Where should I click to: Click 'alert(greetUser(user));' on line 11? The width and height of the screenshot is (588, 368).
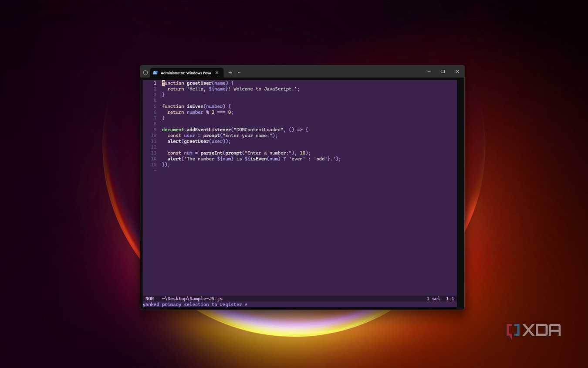click(x=199, y=141)
